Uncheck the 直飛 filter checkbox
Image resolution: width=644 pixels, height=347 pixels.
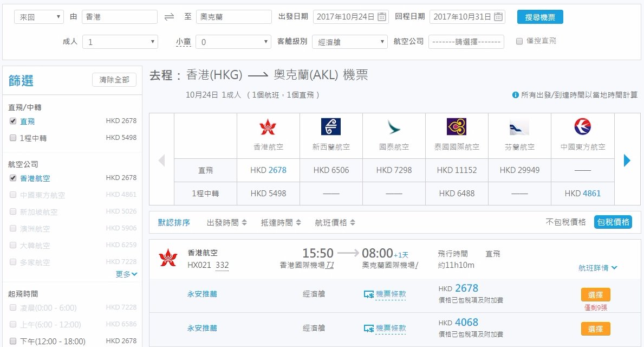13,121
